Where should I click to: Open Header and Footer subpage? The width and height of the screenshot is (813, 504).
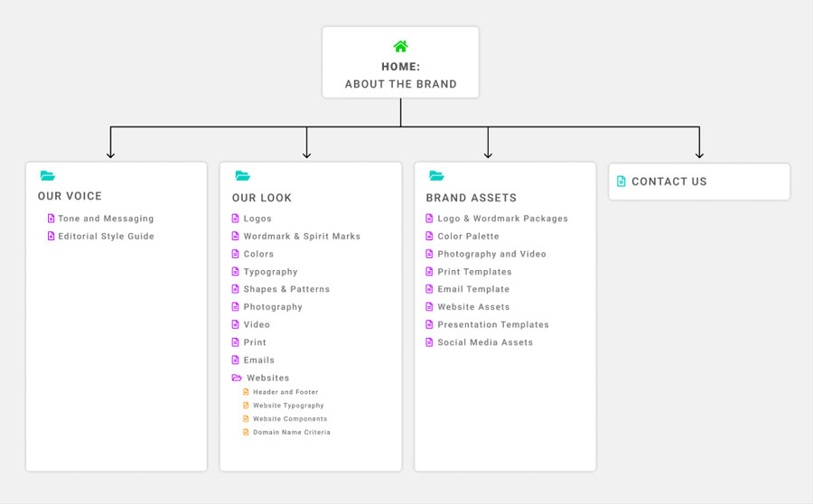[285, 392]
